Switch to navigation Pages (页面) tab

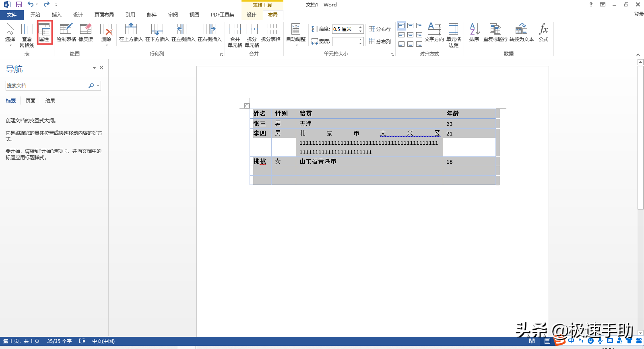31,101
